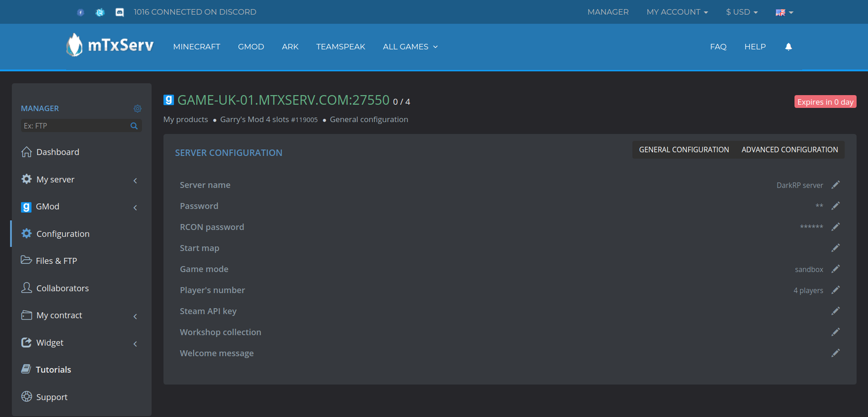Edit the Workshop collection pencil icon
Image resolution: width=868 pixels, height=417 pixels.
coord(835,332)
